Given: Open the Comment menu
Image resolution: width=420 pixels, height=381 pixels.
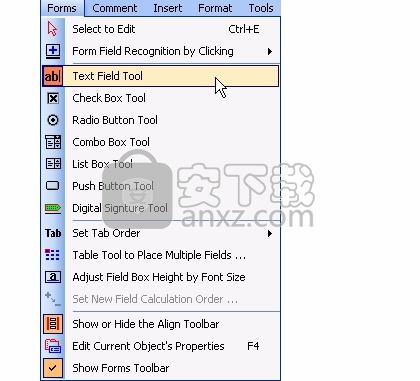Looking at the screenshot, I should click(x=115, y=8).
